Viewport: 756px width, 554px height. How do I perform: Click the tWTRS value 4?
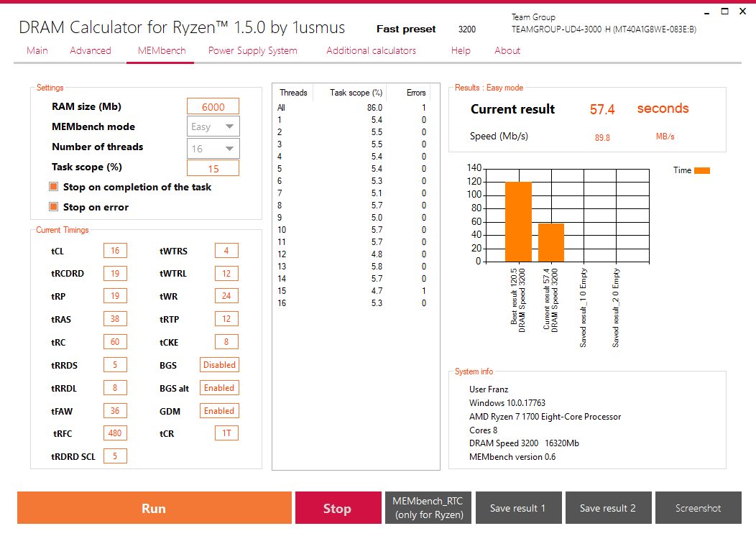[226, 251]
